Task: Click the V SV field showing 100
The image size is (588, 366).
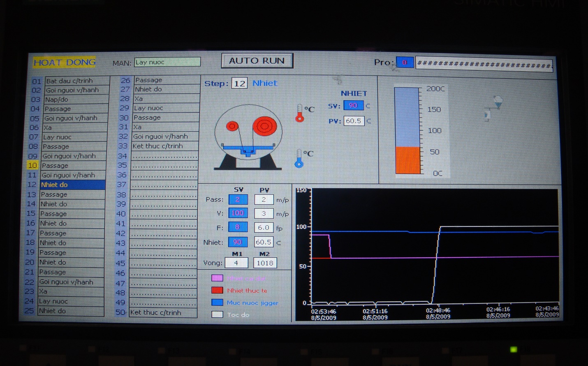Action: [x=238, y=213]
